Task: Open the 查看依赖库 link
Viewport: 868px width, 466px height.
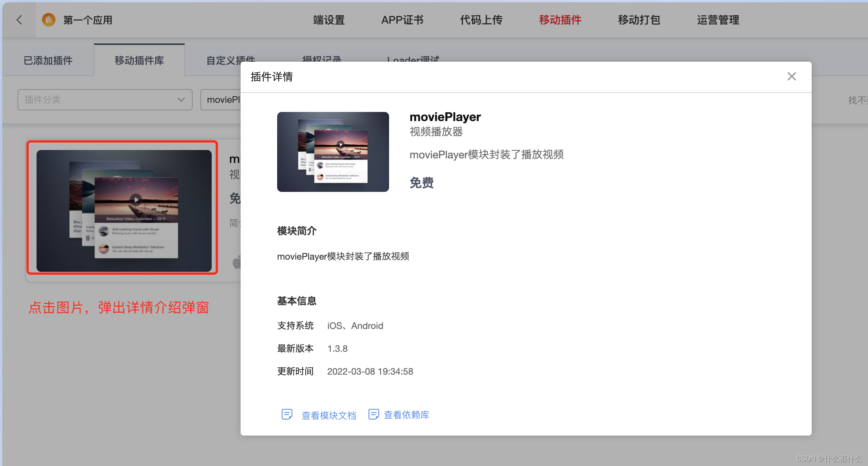Action: (x=406, y=415)
